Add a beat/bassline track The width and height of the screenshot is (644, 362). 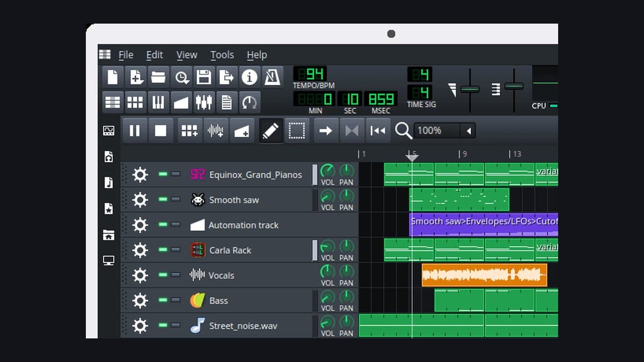(x=189, y=130)
